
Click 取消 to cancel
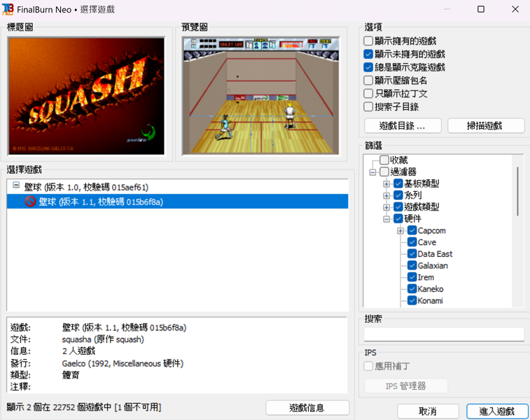click(x=428, y=411)
